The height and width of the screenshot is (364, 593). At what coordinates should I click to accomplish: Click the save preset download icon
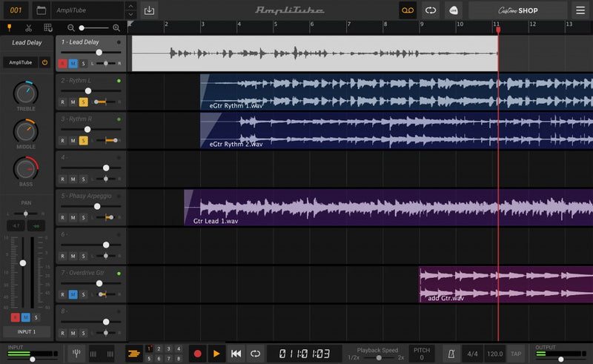pos(150,10)
